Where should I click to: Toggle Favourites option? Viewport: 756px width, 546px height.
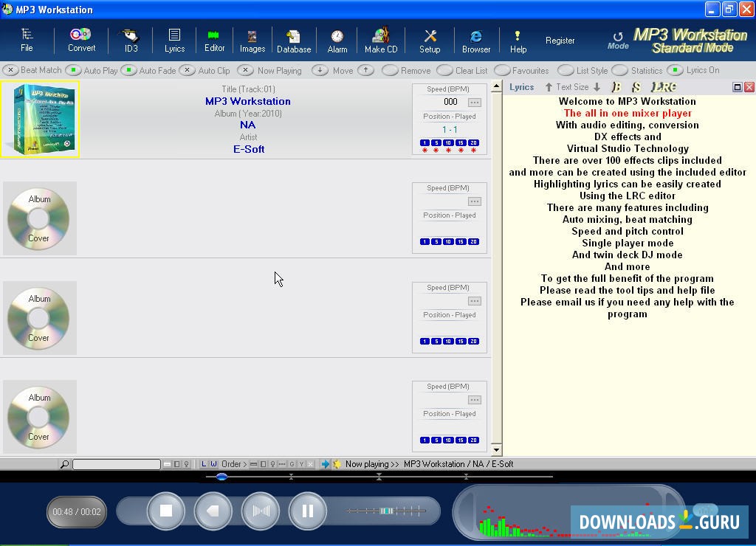(502, 70)
